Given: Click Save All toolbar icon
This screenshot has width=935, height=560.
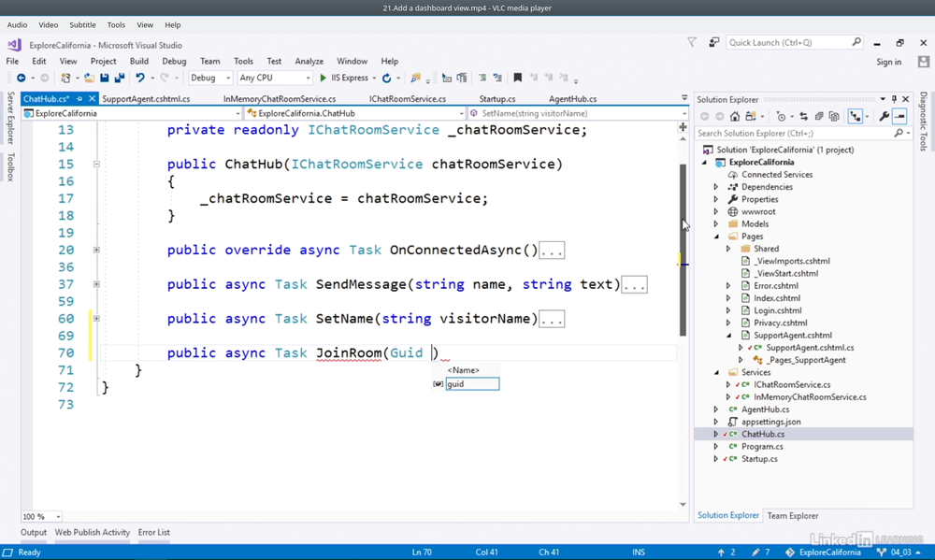Looking at the screenshot, I should (x=120, y=79).
